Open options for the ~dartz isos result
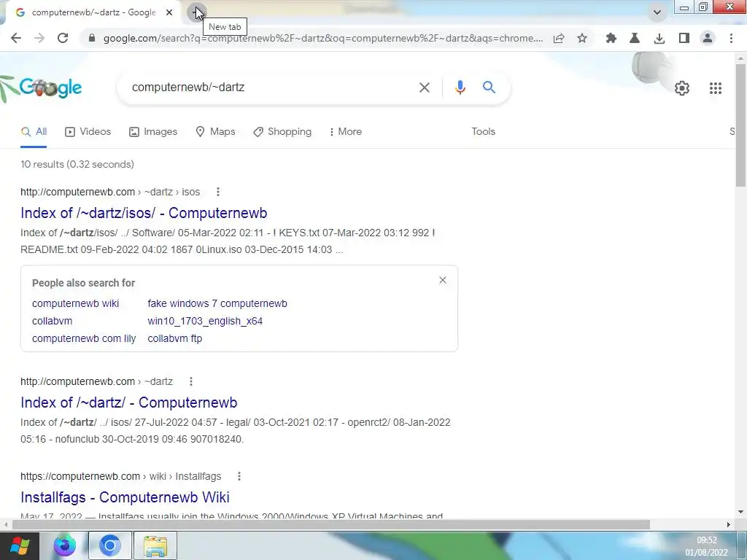 (x=217, y=192)
